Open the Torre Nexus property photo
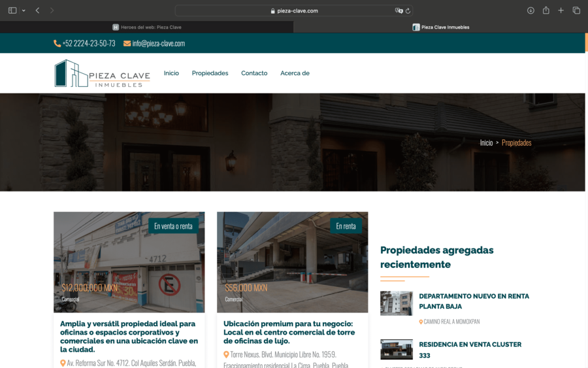This screenshot has height=368, width=588. [293, 262]
